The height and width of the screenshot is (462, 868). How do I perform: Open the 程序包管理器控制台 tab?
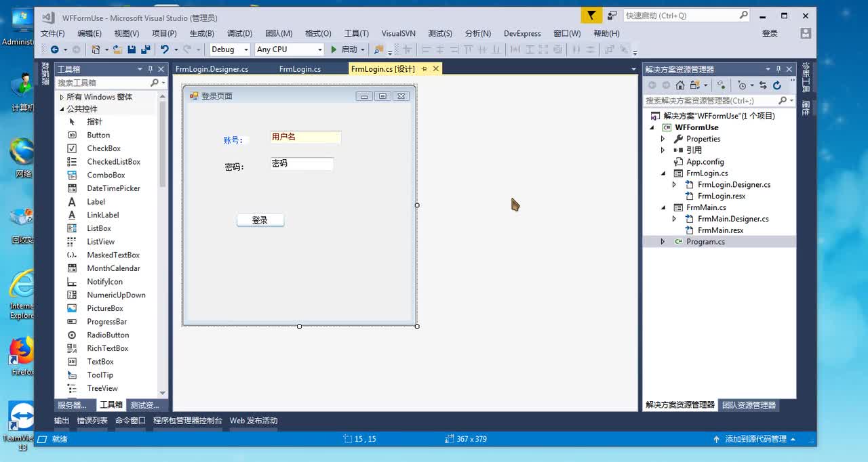pyautogui.click(x=187, y=421)
